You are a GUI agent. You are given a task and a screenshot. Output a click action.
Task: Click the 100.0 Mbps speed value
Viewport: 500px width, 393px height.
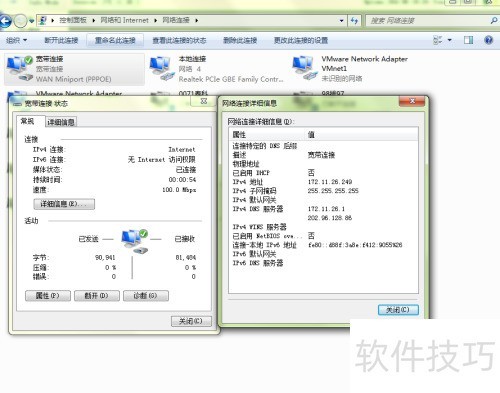click(179, 190)
